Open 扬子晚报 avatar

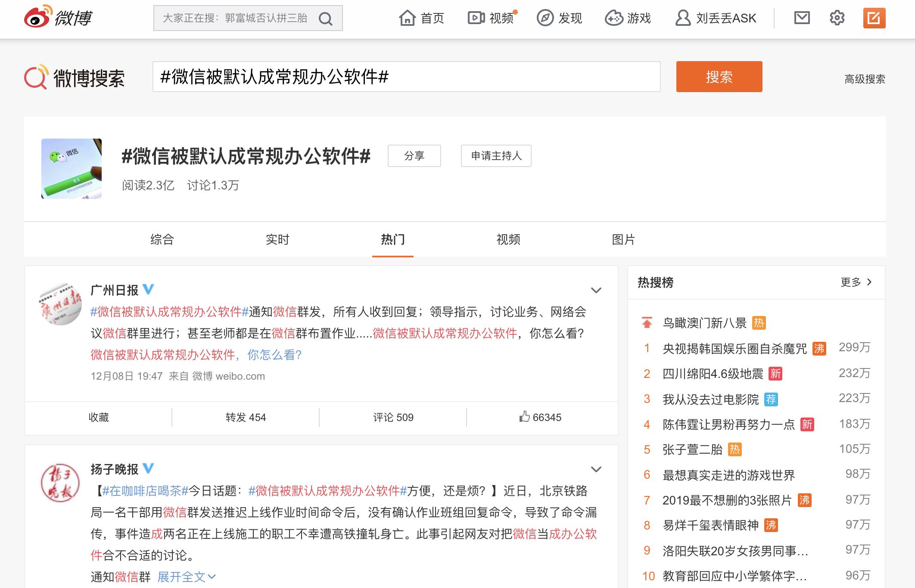click(x=60, y=483)
